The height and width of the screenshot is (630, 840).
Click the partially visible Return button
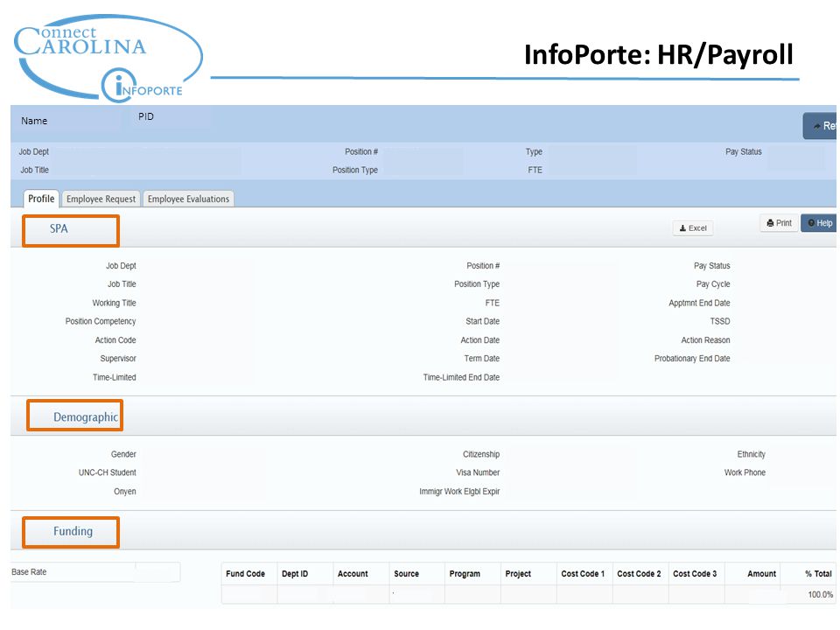pyautogui.click(x=821, y=126)
